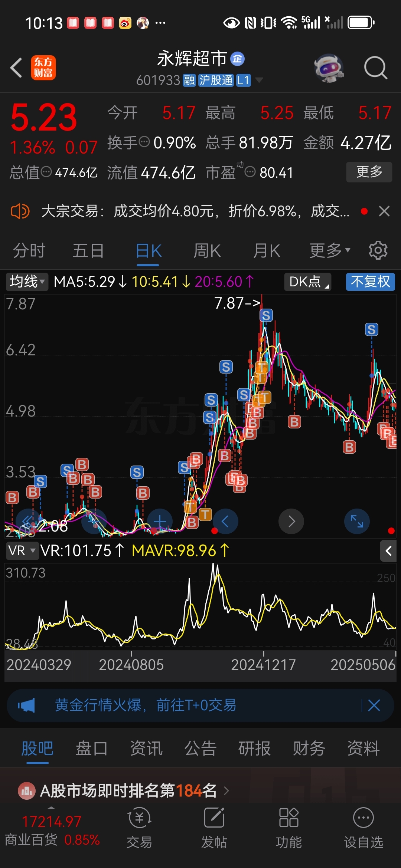This screenshot has height=868, width=401.
Task: Enter fullscreen chart expand icon
Action: [357, 521]
